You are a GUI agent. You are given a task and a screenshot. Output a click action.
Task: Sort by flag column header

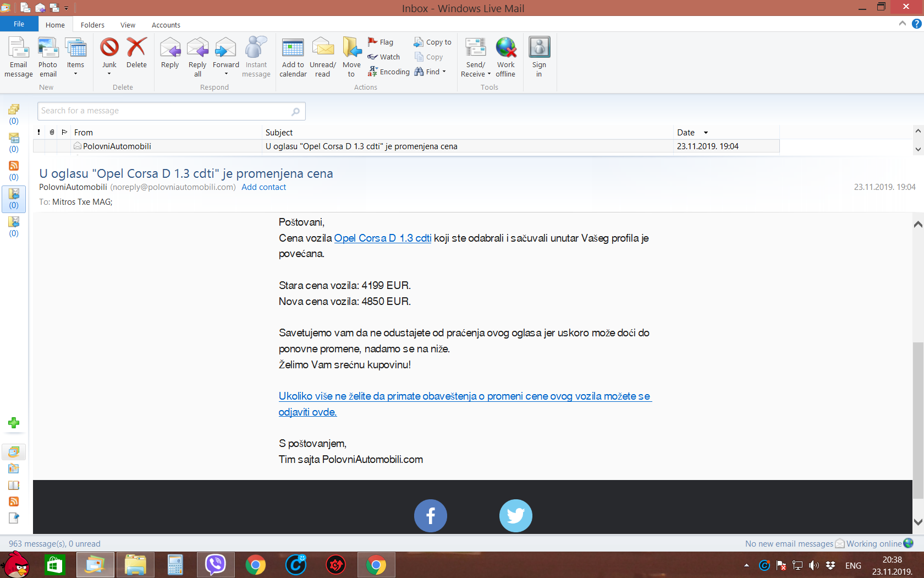point(64,132)
